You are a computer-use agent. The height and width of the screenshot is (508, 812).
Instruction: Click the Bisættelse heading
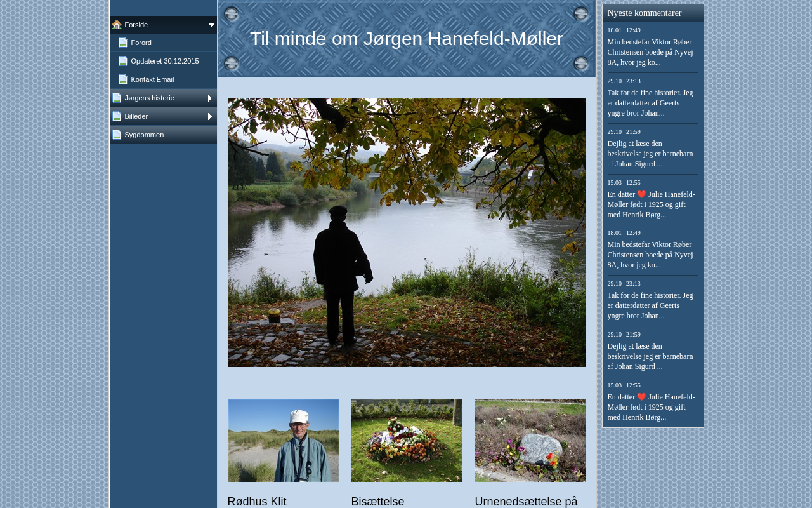tap(377, 502)
